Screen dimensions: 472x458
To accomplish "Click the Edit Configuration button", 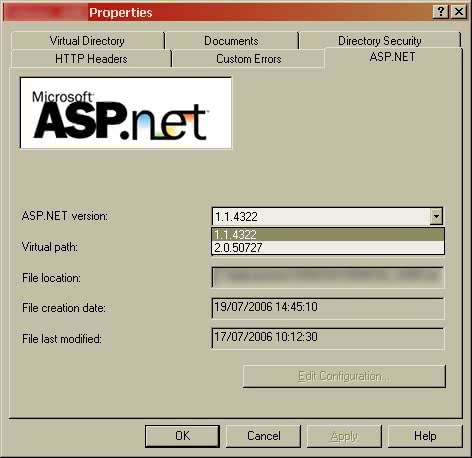I will pyautogui.click(x=344, y=376).
